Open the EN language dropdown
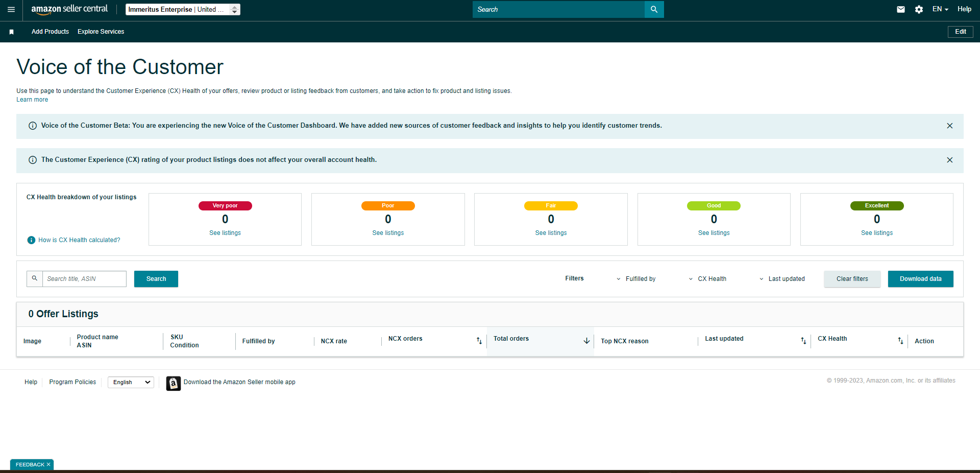This screenshot has height=473, width=980. (x=940, y=9)
